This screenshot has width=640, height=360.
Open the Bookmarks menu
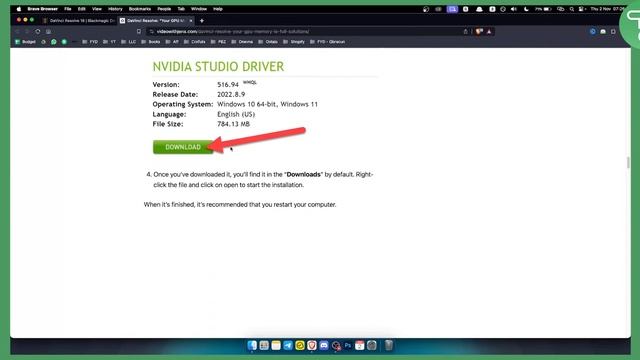pos(140,9)
